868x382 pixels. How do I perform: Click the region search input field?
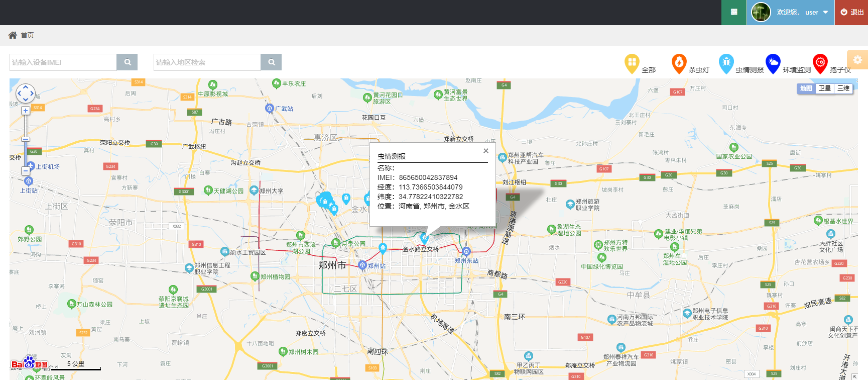click(207, 62)
